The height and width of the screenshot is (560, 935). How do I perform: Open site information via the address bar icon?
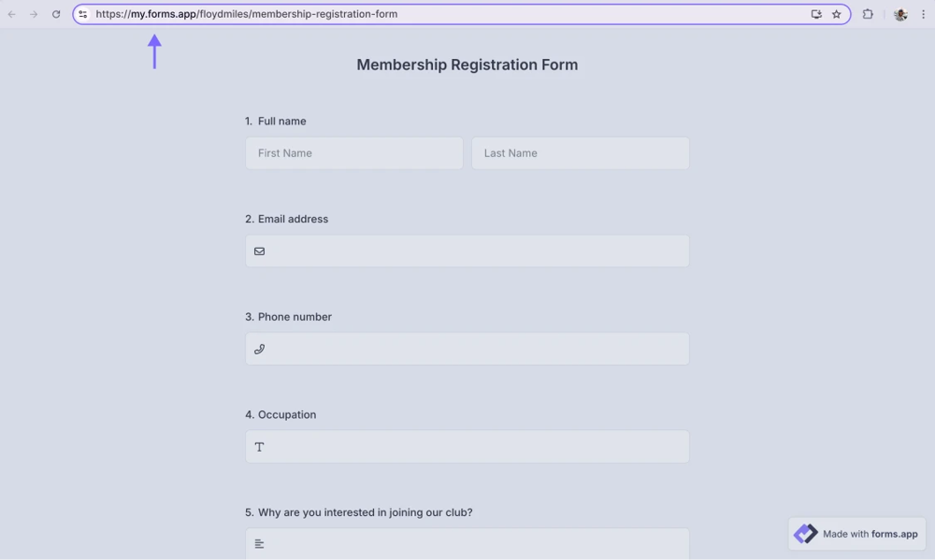(x=82, y=14)
